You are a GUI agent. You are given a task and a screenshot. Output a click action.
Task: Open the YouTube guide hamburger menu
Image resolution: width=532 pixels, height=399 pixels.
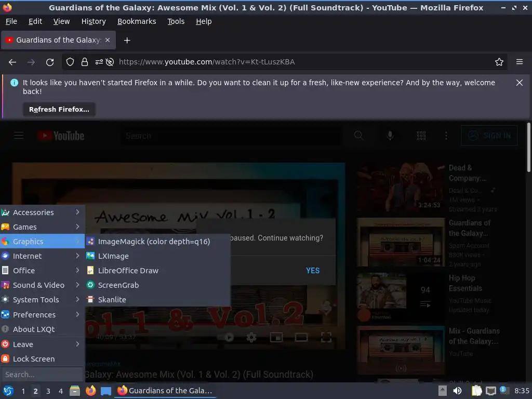(x=19, y=136)
